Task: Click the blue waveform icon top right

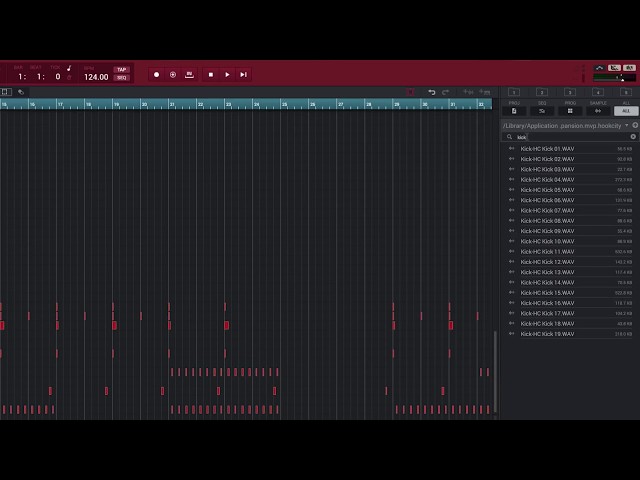Action: (x=600, y=68)
